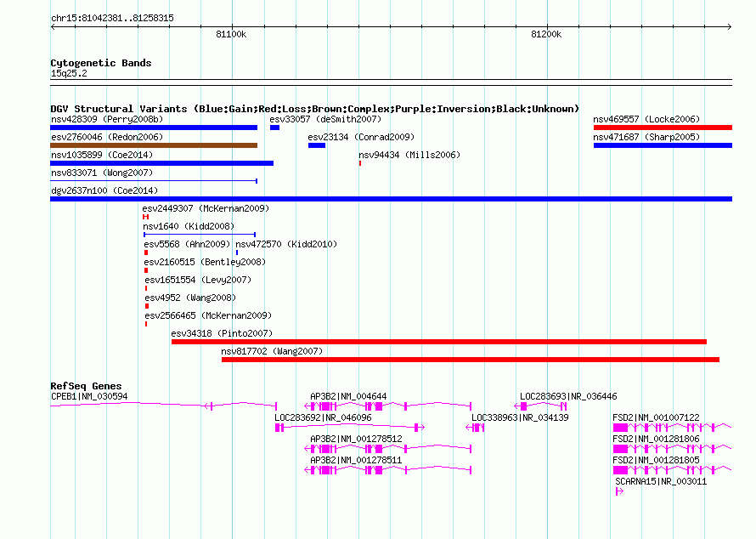Click the 81200k ruler mark
Viewport: 756px width, 539px height.
[546, 34]
